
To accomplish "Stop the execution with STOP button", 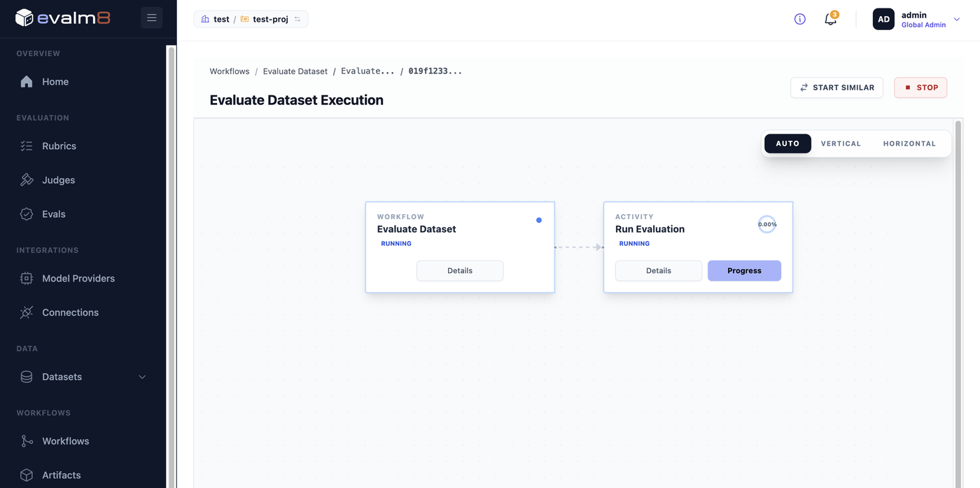I will click(x=920, y=88).
